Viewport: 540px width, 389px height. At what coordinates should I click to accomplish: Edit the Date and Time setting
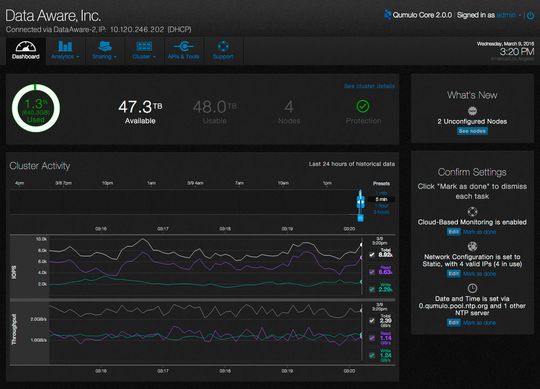454,323
